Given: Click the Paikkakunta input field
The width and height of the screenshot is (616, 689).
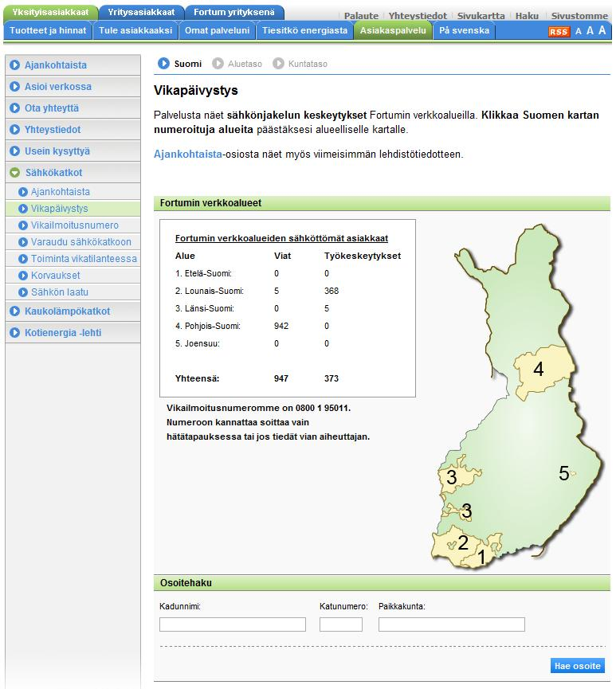Looking at the screenshot, I should (452, 624).
